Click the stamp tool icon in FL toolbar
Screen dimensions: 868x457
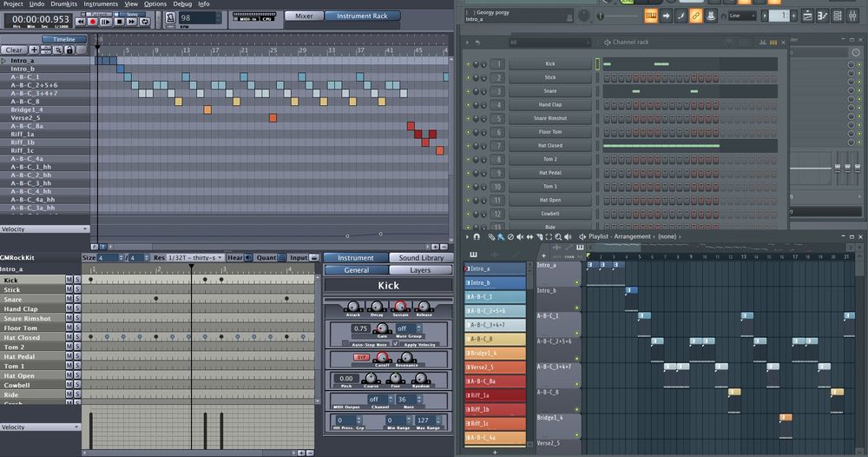(x=711, y=16)
